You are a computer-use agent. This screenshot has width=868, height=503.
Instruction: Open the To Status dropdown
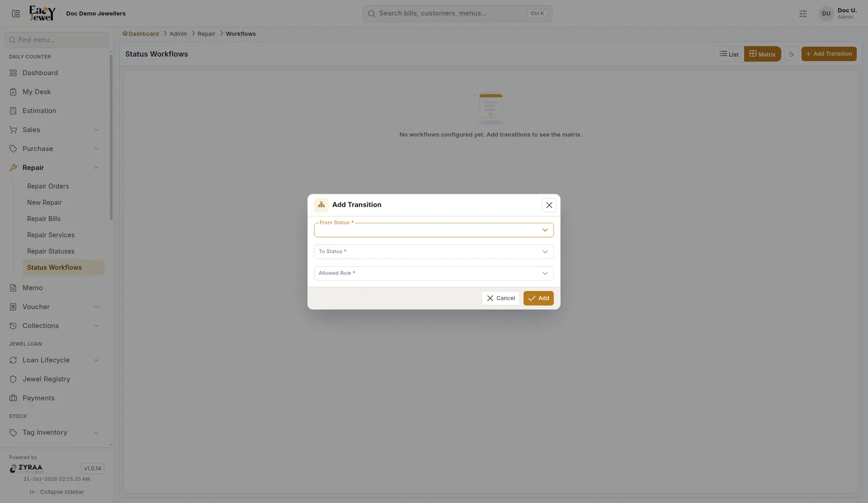[433, 251]
